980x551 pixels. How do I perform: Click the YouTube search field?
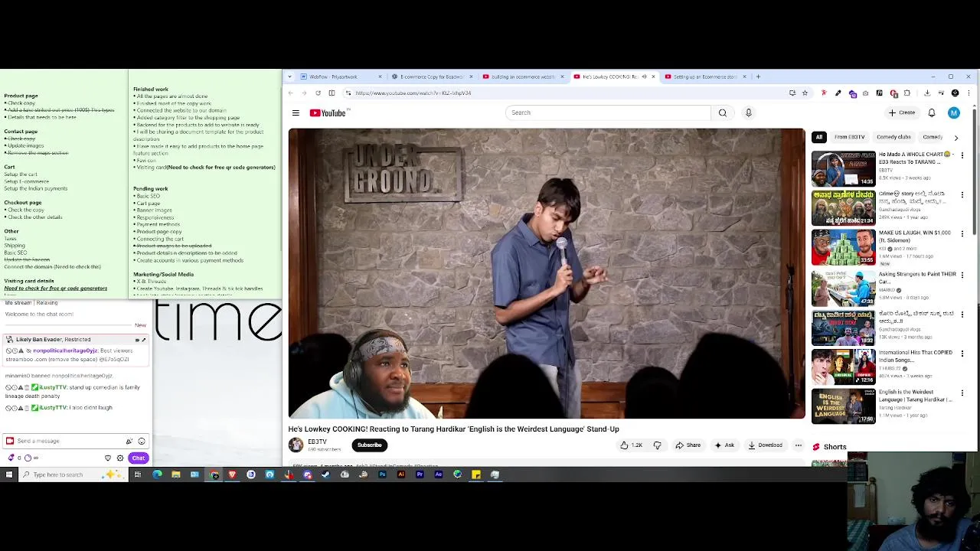pyautogui.click(x=609, y=112)
